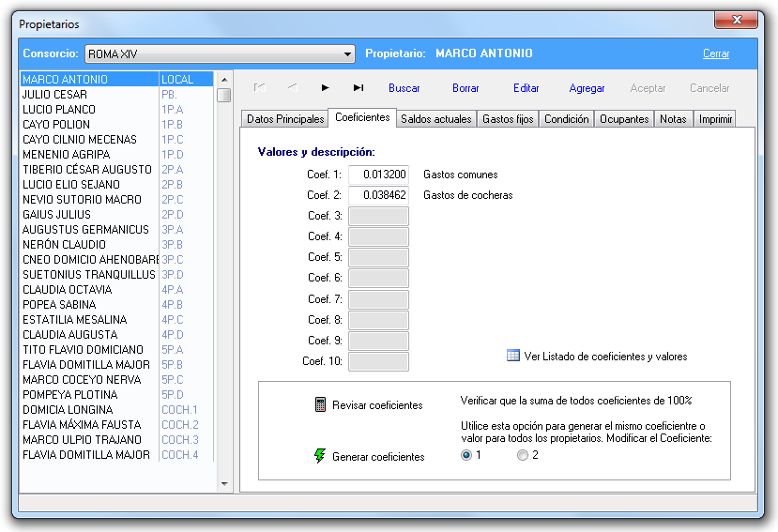Jump to last record navigation arrow

358,88
